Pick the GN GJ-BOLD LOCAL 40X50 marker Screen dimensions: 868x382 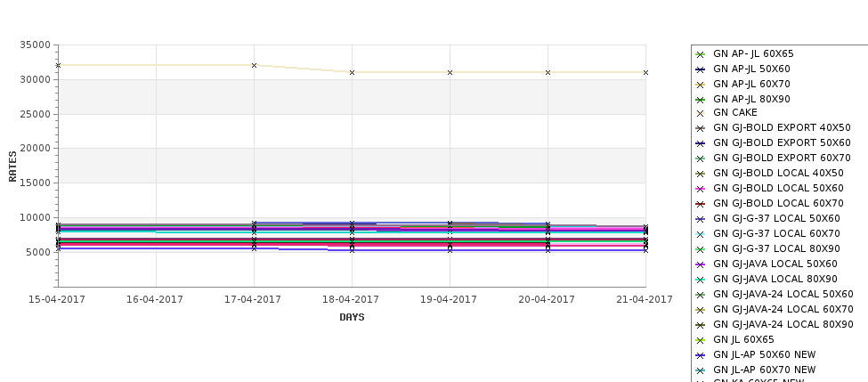[x=701, y=174]
